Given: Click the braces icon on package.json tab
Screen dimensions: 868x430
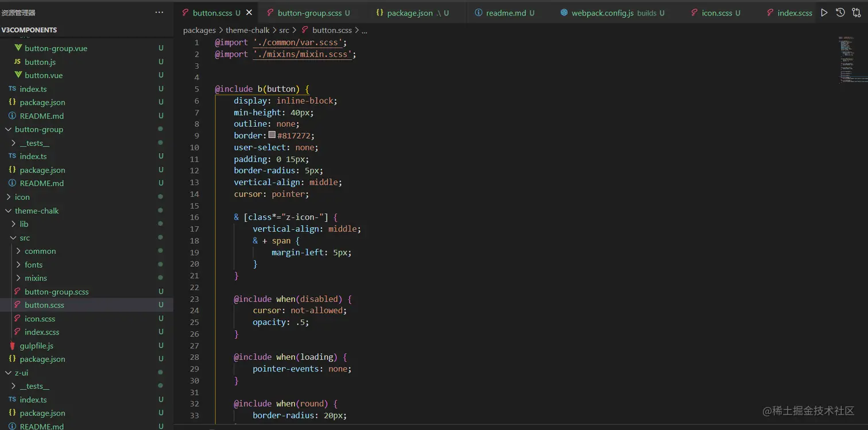Looking at the screenshot, I should coord(380,13).
